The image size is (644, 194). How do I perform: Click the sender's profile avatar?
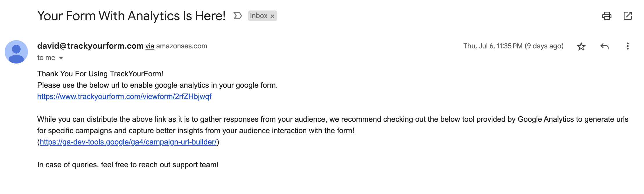click(16, 52)
